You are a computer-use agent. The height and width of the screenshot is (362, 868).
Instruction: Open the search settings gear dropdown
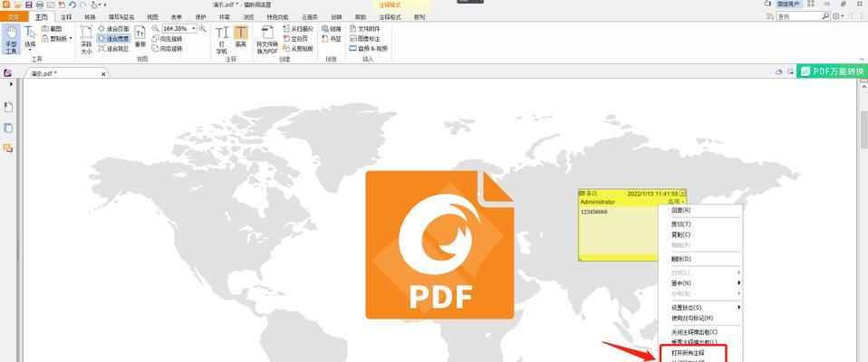838,16
